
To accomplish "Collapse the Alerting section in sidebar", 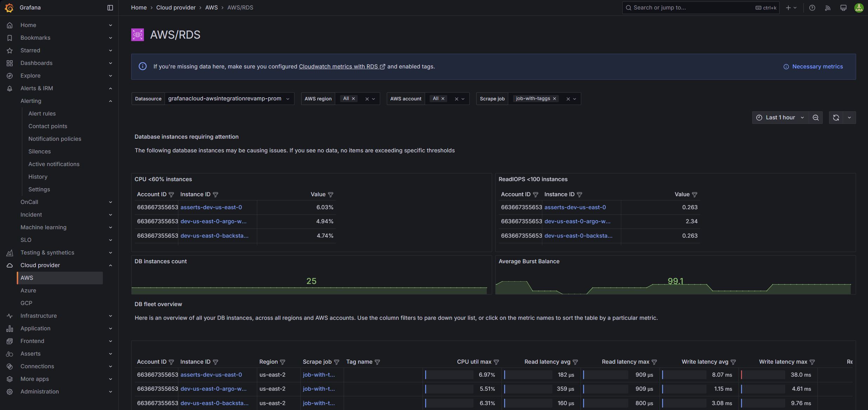I will (110, 101).
